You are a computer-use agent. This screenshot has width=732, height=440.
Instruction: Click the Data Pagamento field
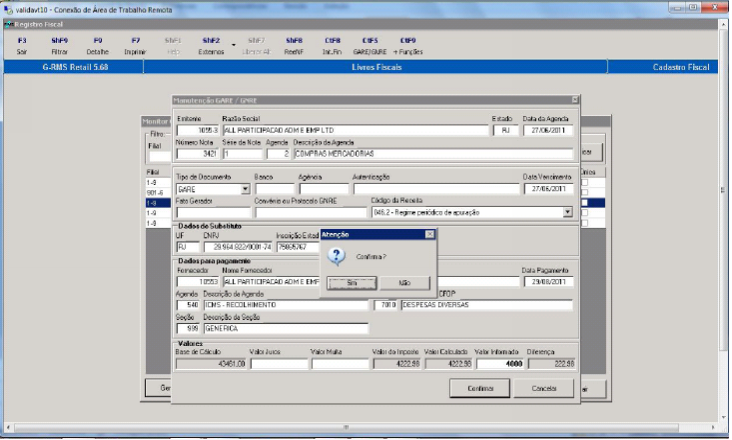[x=549, y=282]
